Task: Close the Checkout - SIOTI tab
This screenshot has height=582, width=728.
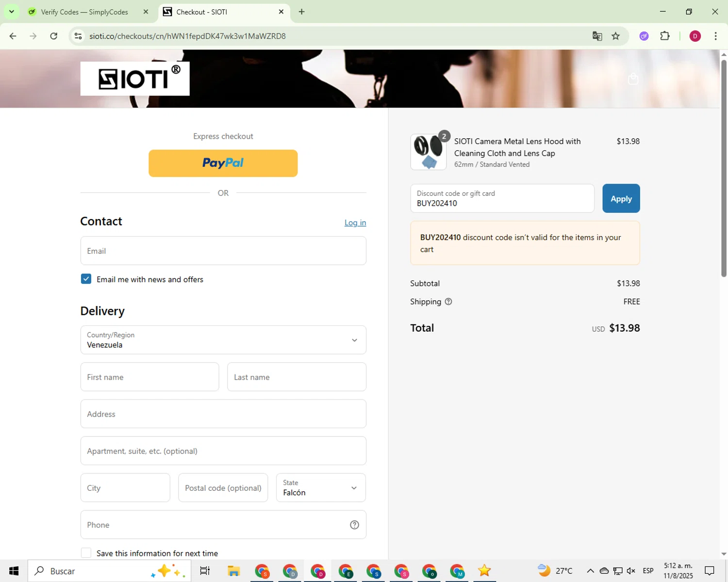Action: click(x=281, y=12)
